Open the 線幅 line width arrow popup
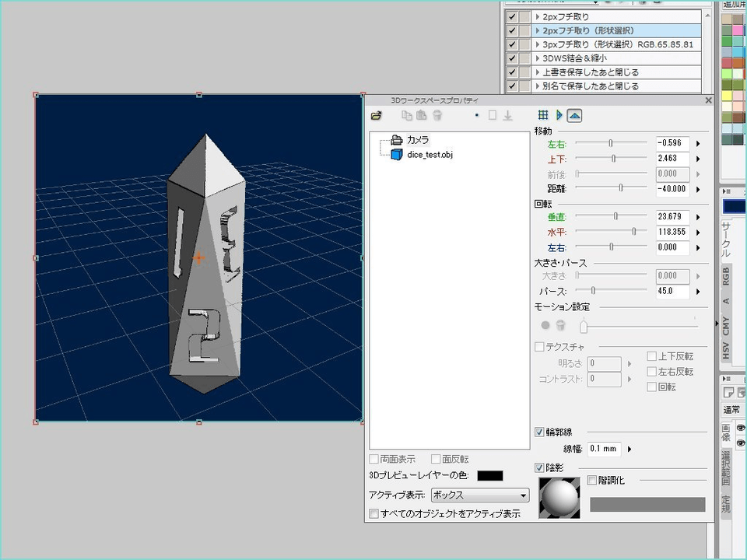The height and width of the screenshot is (560, 747). click(x=629, y=449)
